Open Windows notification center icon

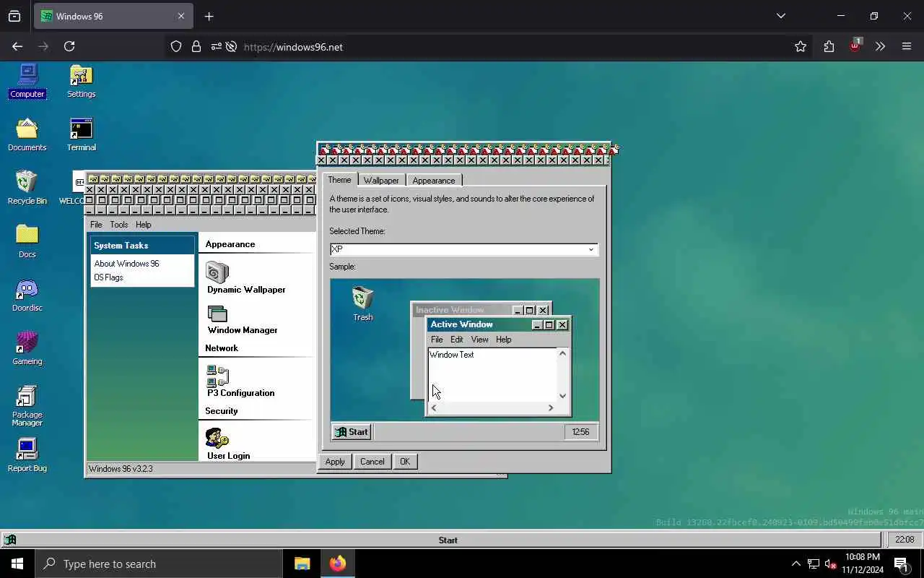tap(901, 564)
